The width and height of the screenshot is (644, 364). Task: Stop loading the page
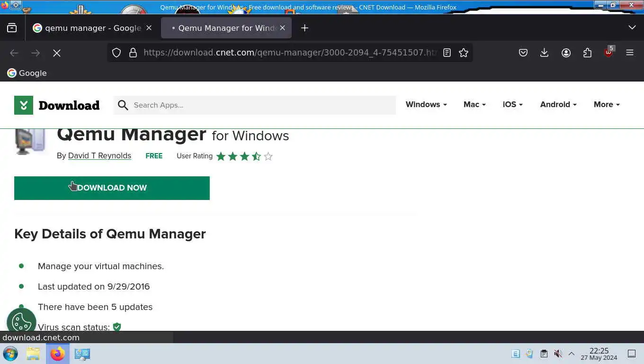tap(57, 53)
